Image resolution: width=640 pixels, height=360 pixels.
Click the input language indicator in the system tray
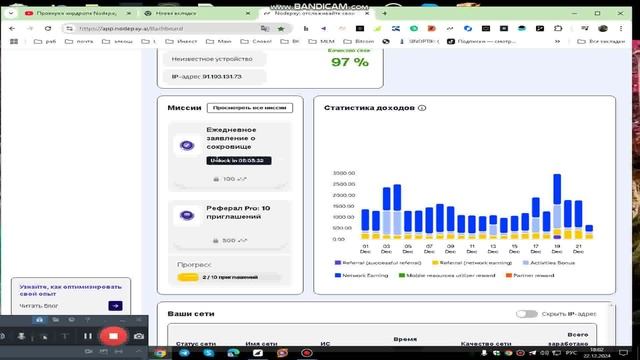571,353
